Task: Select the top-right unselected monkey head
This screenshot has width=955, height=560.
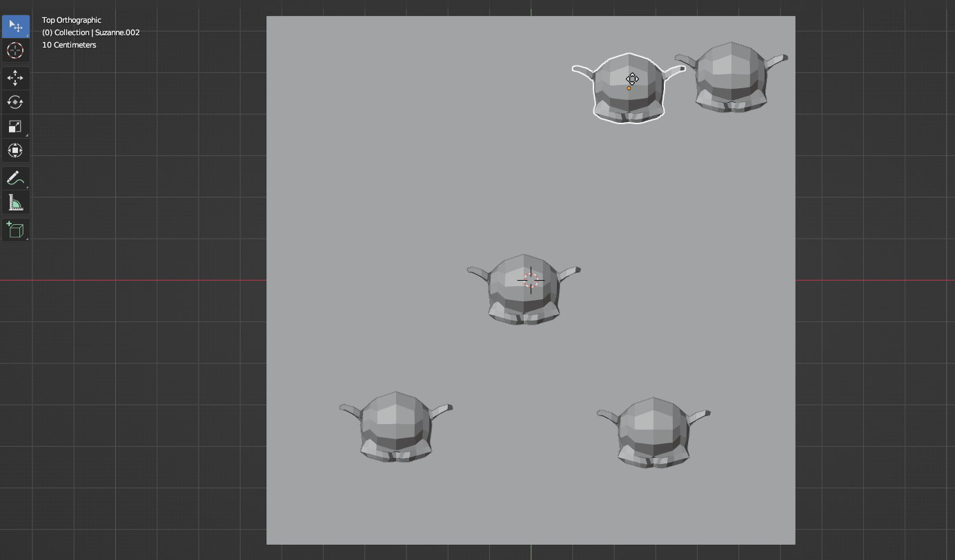Action: coord(731,77)
